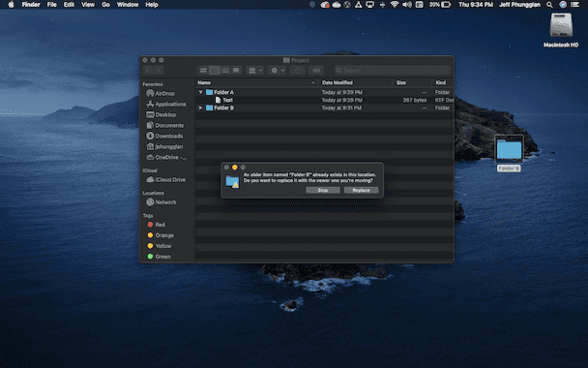Viewport: 588px width, 368px height.
Task: Open Downloads in the sidebar
Action: click(164, 136)
